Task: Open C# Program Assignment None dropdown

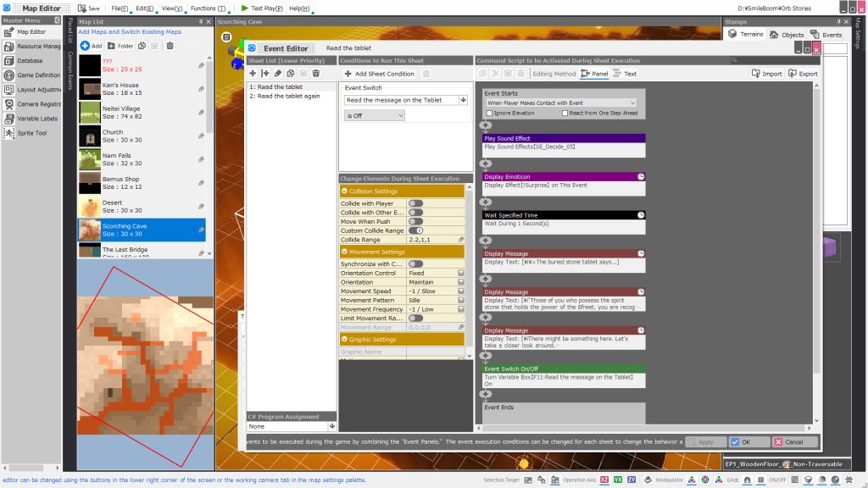Action: (x=292, y=426)
